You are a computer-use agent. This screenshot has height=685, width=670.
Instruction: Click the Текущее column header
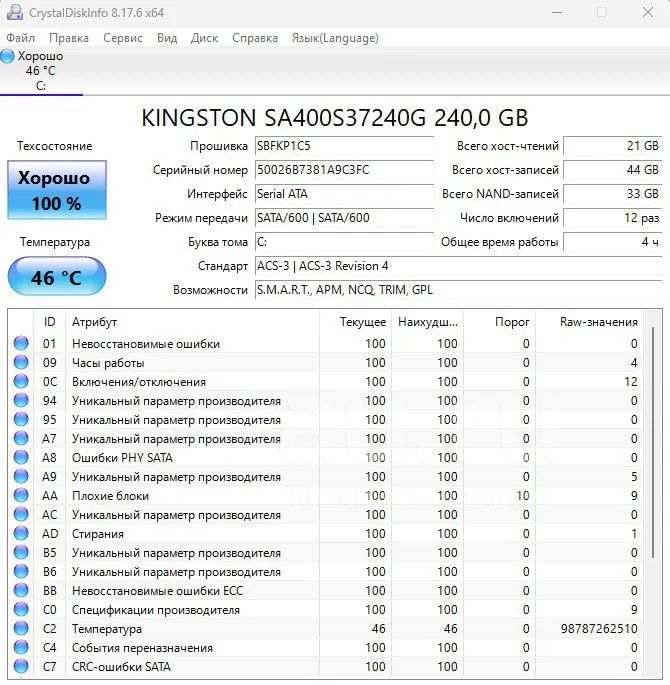(x=356, y=322)
